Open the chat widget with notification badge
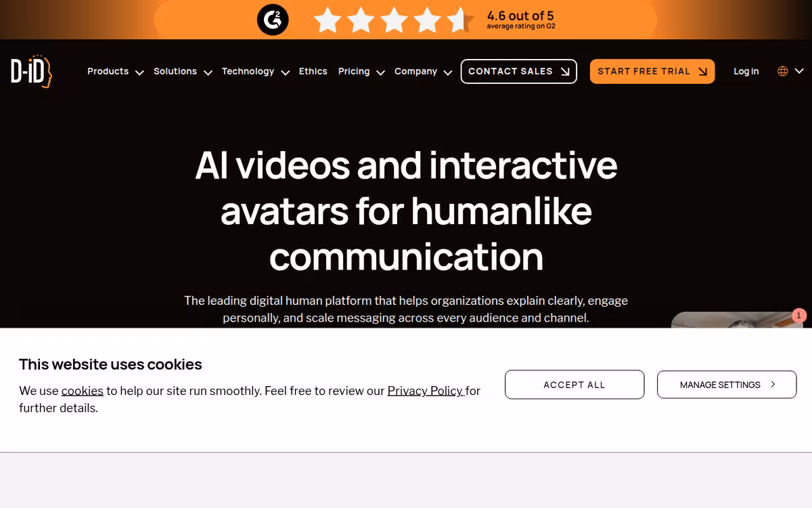Image resolution: width=812 pixels, height=508 pixels. 736,320
